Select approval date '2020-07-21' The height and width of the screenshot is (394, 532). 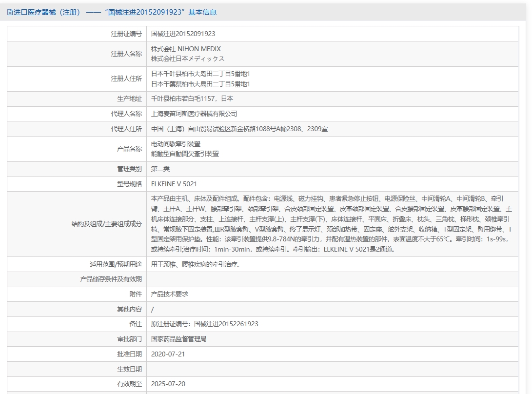pos(168,355)
